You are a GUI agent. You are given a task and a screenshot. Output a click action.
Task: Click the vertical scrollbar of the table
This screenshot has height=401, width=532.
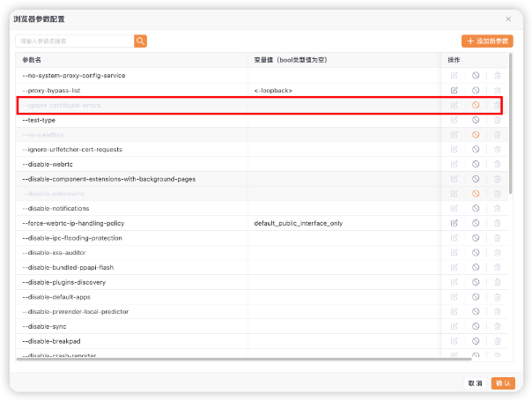point(510,123)
